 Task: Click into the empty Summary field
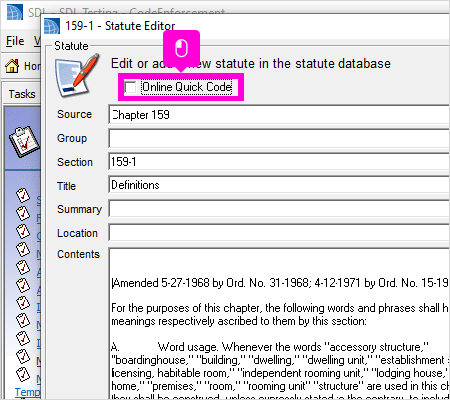pos(279,209)
